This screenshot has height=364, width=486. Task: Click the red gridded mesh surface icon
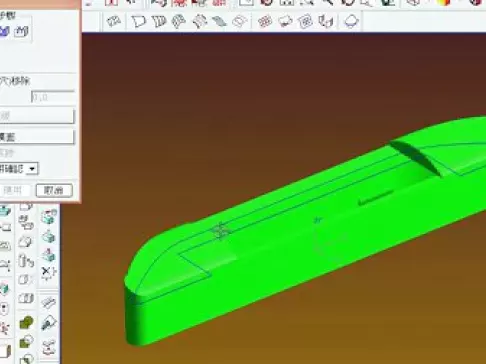pyautogui.click(x=265, y=22)
